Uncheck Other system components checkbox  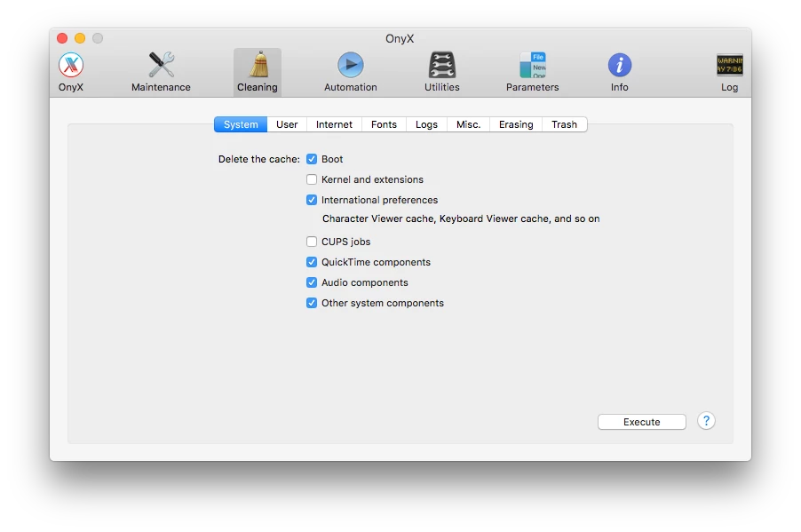pos(312,303)
